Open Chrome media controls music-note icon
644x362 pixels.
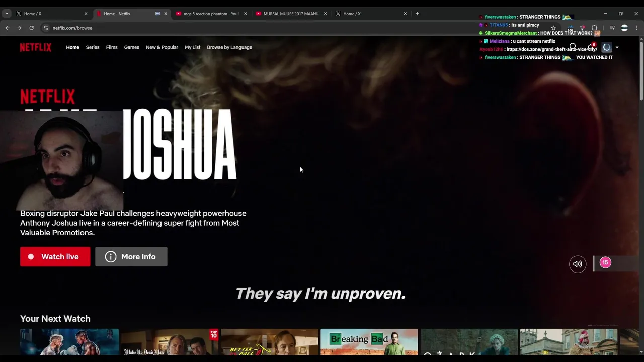(x=612, y=28)
